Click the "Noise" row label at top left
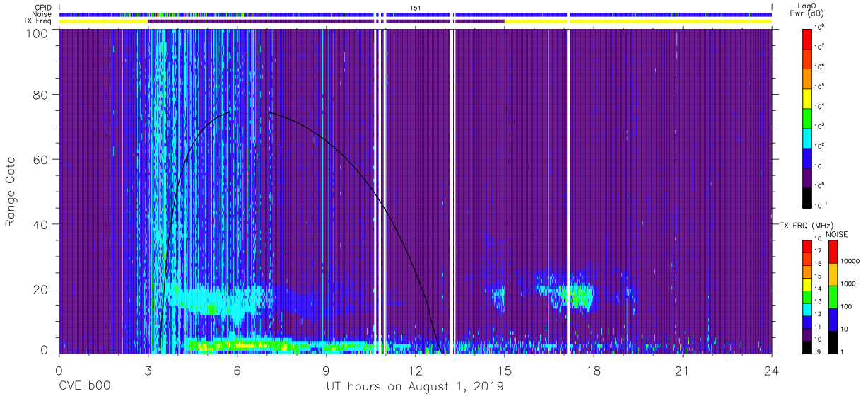Screen dimensions: 868x401 click(42, 14)
